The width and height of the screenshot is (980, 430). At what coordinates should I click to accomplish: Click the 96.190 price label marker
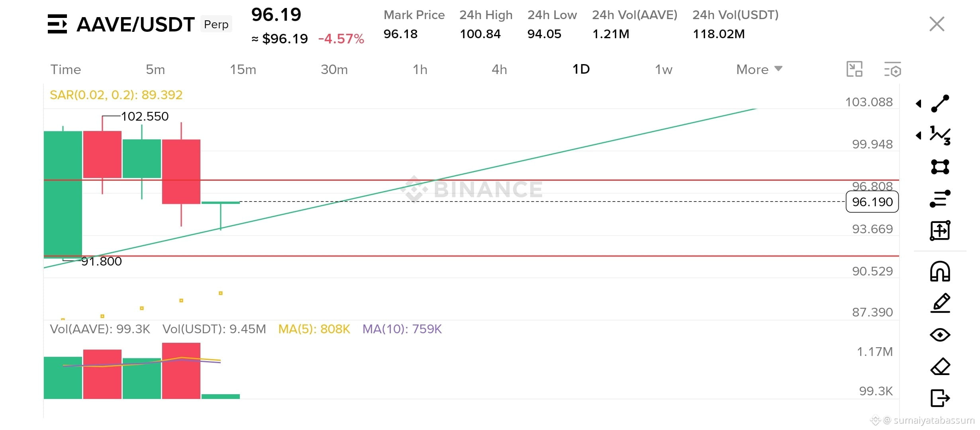point(872,202)
